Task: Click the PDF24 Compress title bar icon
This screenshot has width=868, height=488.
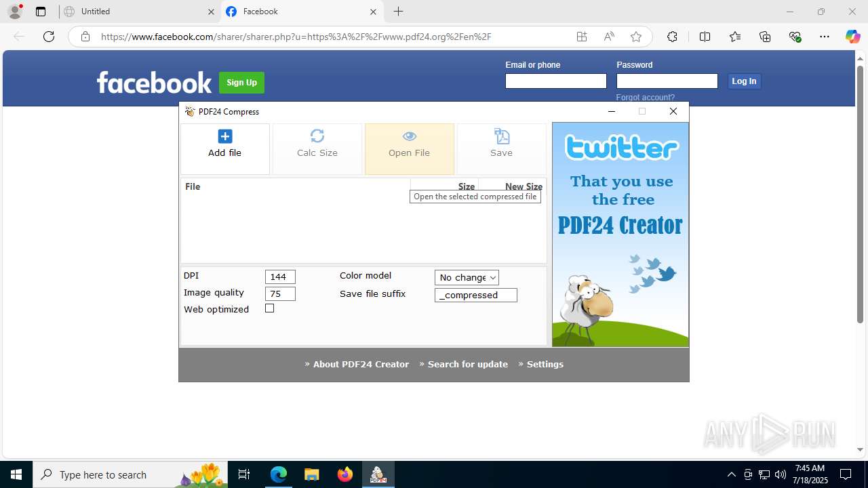Action: [x=190, y=111]
